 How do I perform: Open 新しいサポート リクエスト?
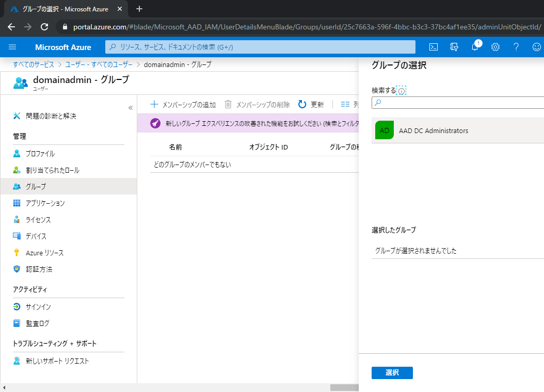coord(68,361)
